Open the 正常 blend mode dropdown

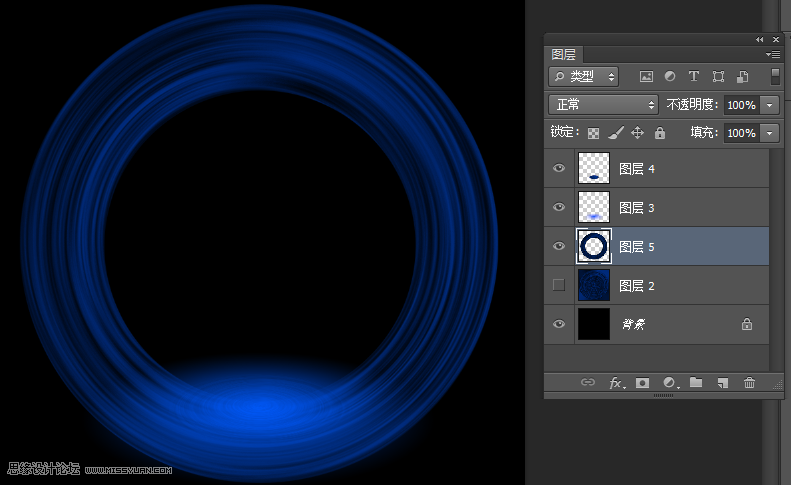tap(604, 104)
